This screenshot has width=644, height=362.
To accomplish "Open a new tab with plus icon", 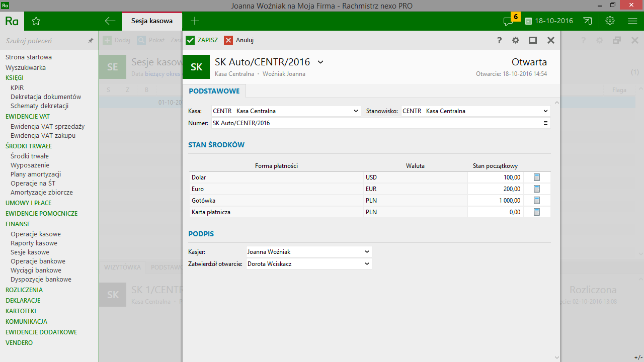I will pos(195,21).
